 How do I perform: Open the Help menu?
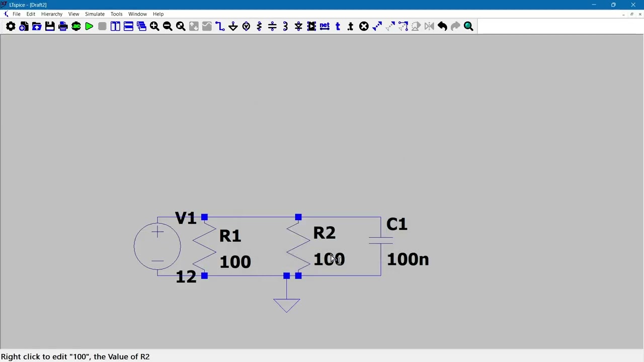coord(158,14)
